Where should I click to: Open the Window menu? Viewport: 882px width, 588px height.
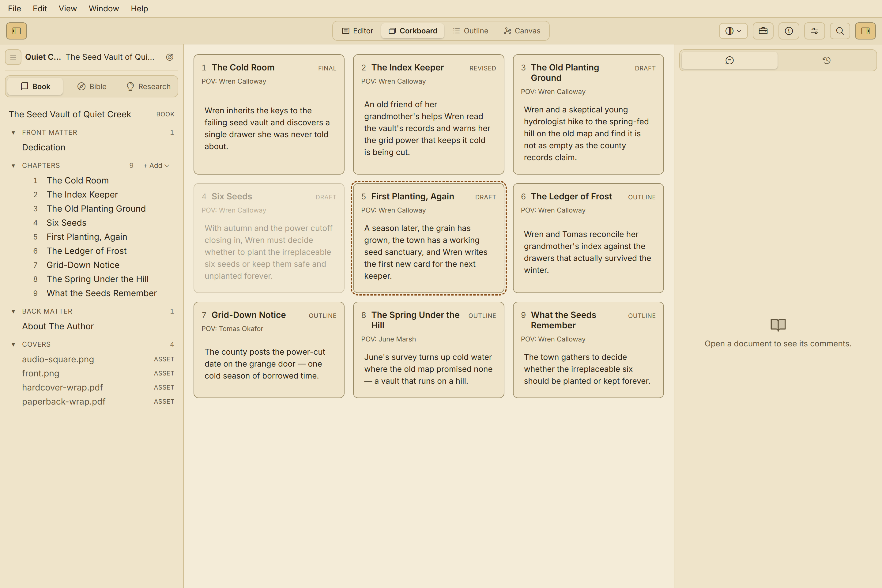coord(104,8)
